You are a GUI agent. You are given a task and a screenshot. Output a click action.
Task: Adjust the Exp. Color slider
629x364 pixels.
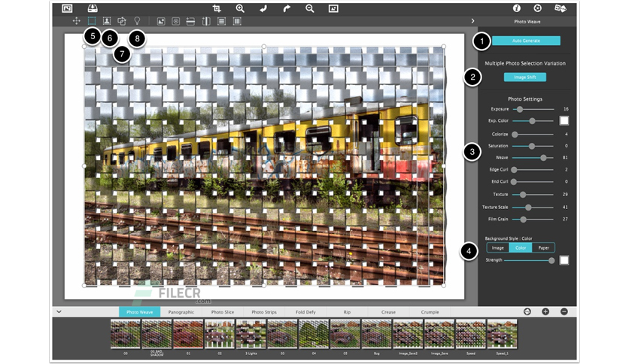(x=533, y=120)
